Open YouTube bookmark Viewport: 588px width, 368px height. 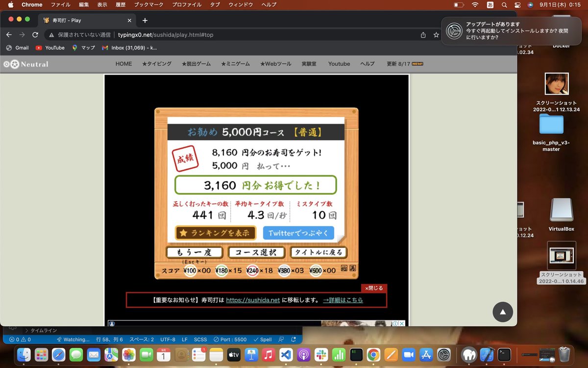pos(50,48)
